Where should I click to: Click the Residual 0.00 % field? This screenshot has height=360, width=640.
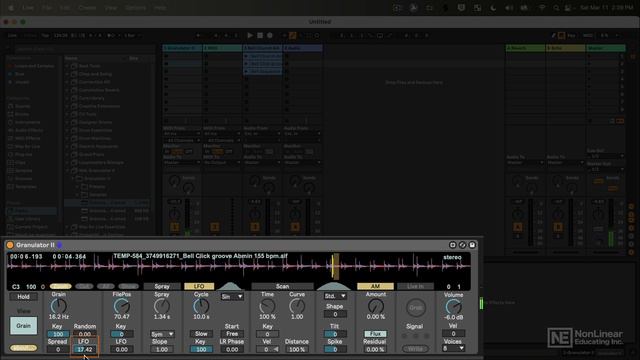tap(375, 349)
